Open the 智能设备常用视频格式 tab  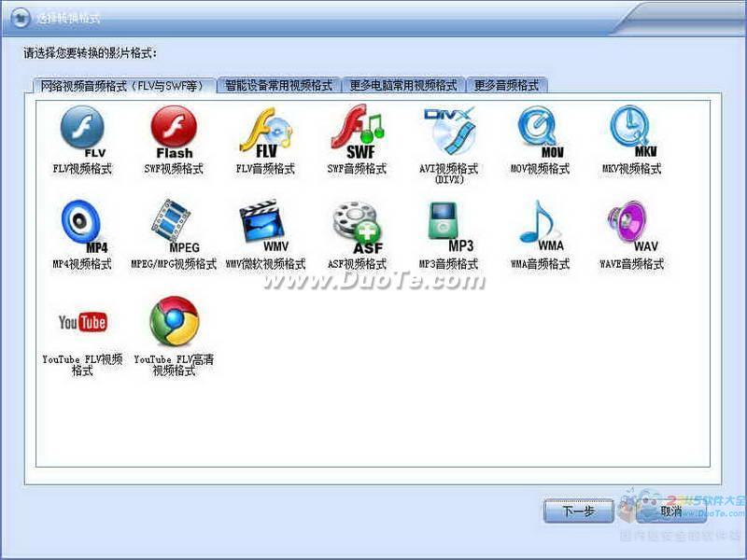tap(278, 86)
